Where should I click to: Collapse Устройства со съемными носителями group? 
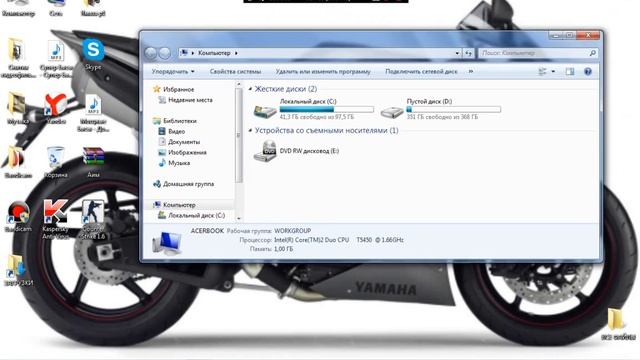(x=250, y=131)
